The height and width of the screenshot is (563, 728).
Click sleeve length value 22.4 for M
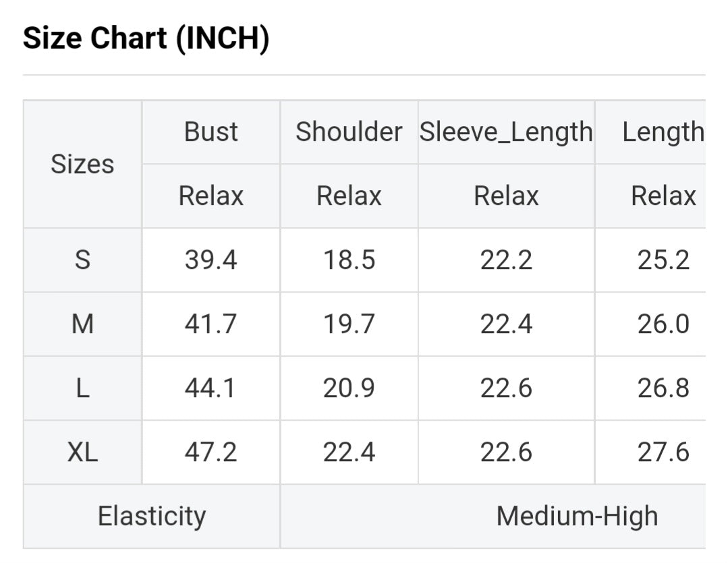coord(506,324)
